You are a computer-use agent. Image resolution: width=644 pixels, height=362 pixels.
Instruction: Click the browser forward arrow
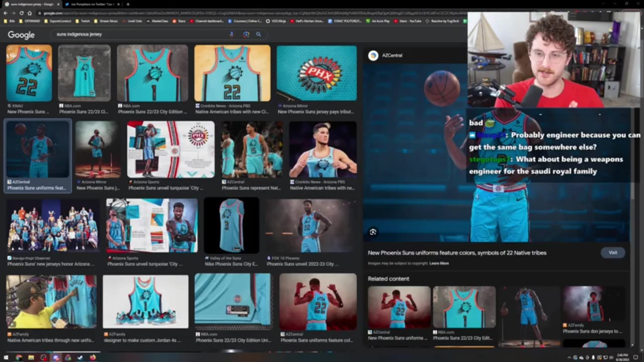[14, 13]
